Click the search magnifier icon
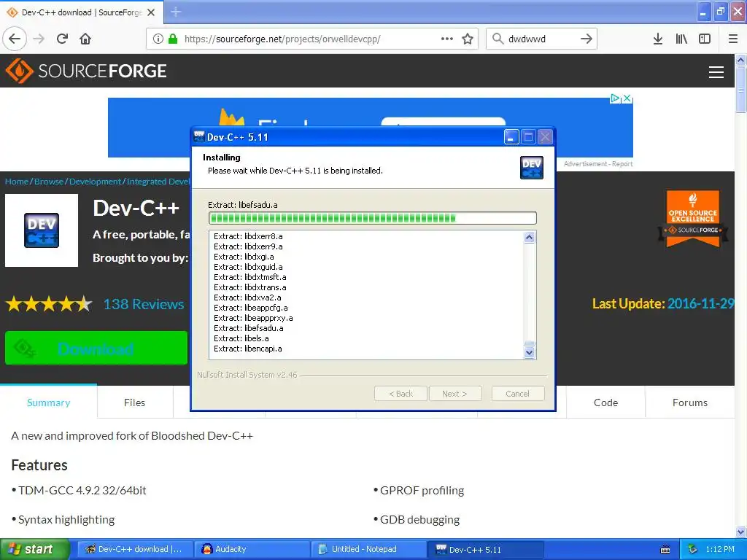 point(498,39)
